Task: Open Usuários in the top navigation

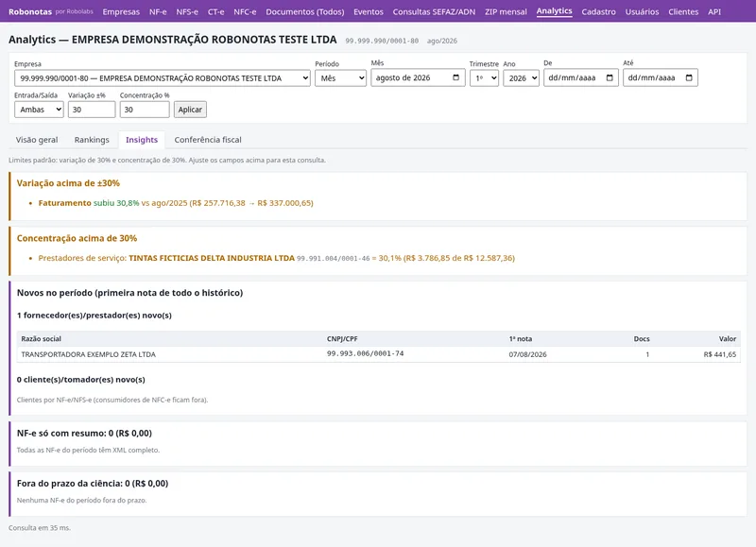Action: (642, 11)
